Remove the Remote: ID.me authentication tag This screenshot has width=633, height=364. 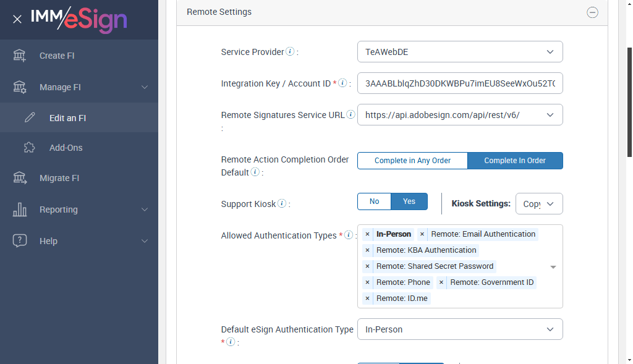coord(367,298)
